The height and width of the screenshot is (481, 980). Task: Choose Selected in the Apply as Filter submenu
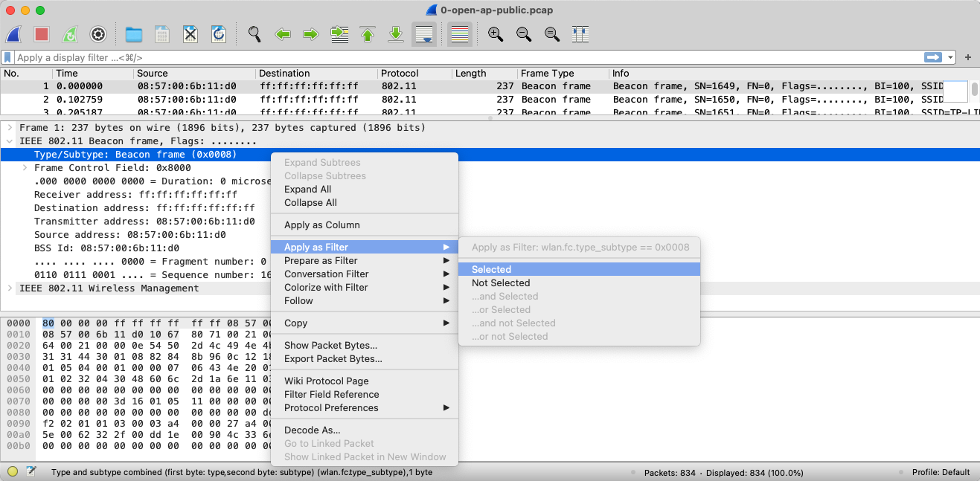pos(491,270)
